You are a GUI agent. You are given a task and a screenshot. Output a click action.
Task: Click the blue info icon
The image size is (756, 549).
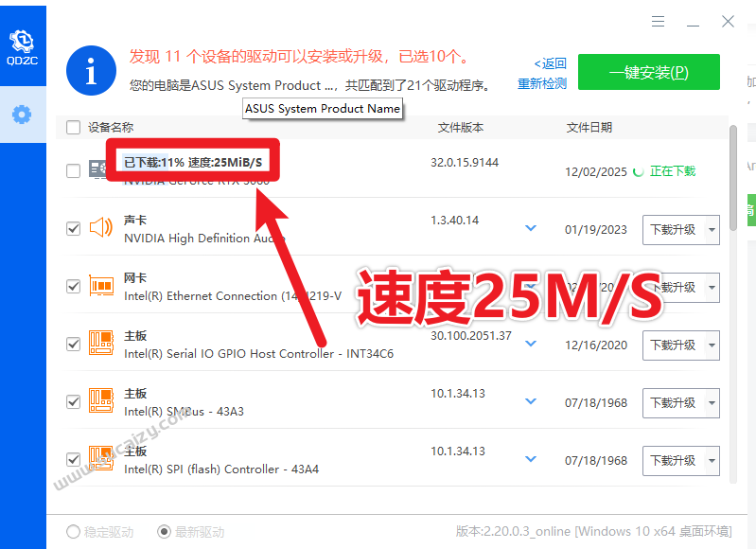[x=91, y=71]
